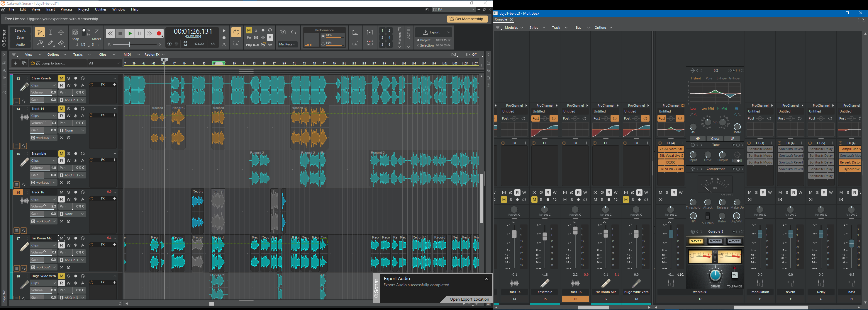Select the I-beam Select tool
Viewport: 868px width, 310px height.
50,32
